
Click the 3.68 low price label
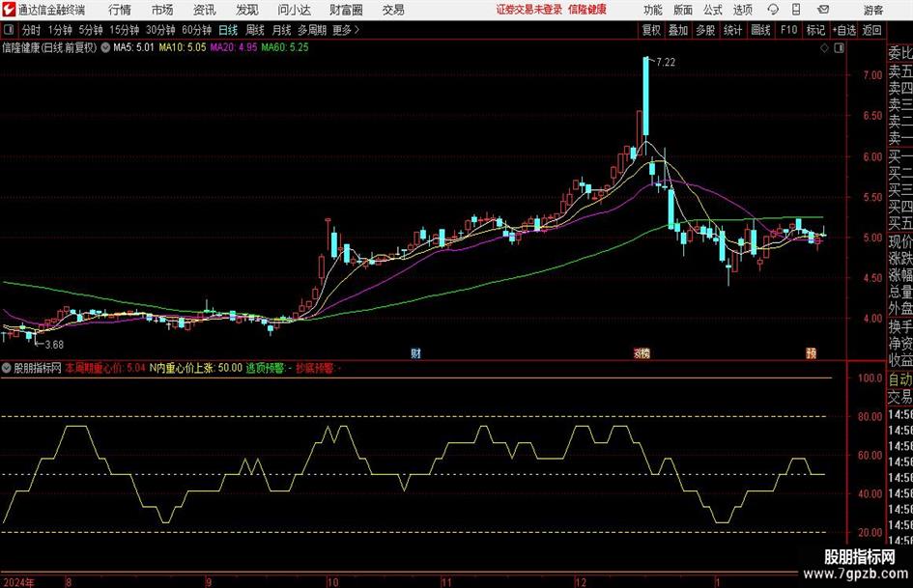pos(54,345)
